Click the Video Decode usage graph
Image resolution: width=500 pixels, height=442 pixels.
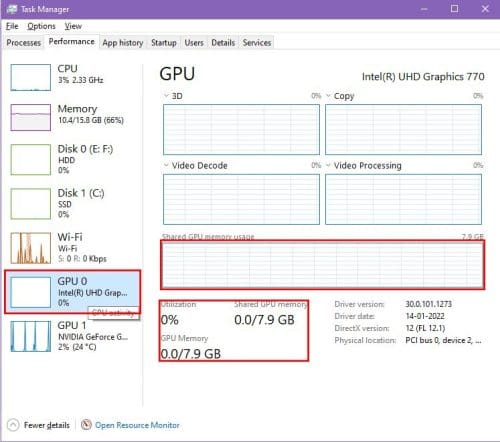pos(241,199)
